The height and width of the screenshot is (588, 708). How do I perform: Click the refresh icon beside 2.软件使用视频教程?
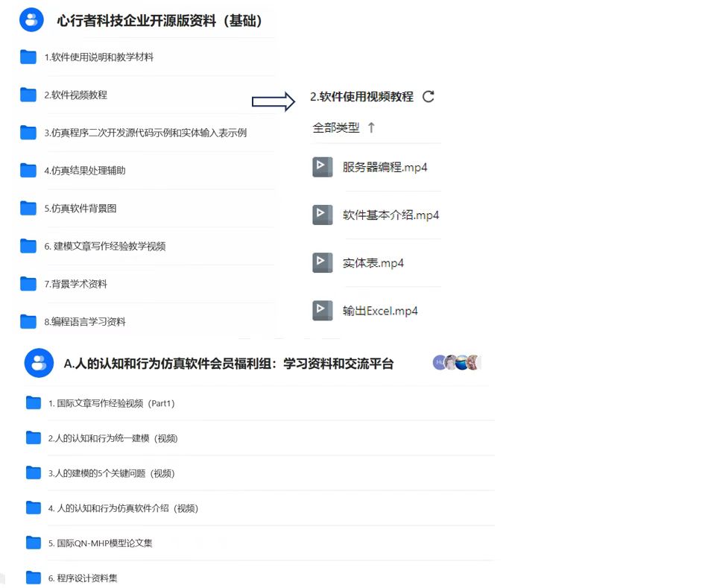428,97
